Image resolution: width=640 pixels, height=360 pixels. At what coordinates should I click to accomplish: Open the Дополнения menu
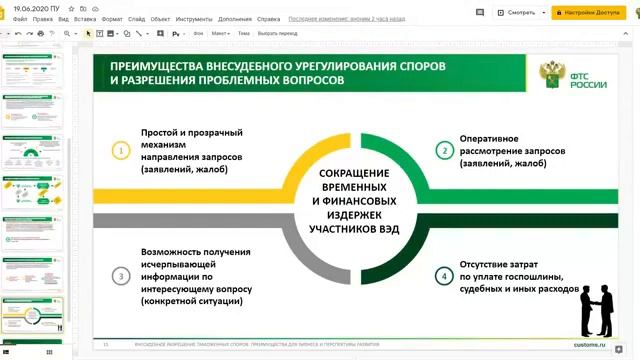(235, 19)
